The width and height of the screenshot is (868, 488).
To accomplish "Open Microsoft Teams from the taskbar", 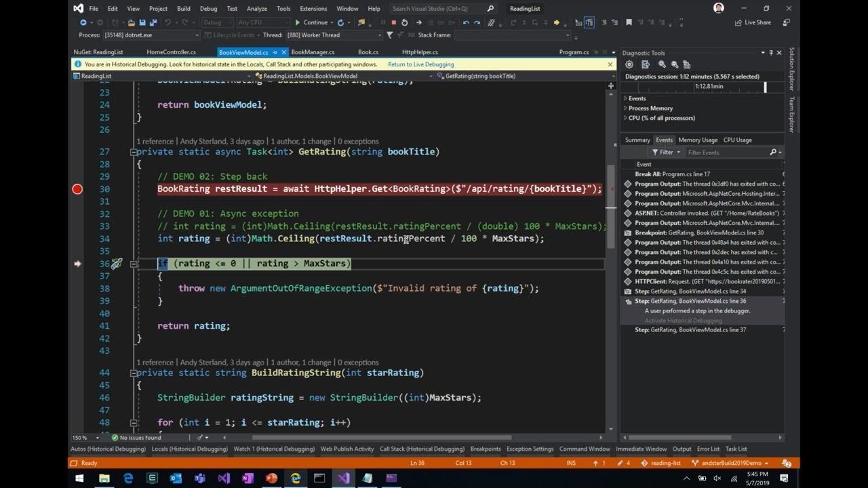I will (x=199, y=478).
